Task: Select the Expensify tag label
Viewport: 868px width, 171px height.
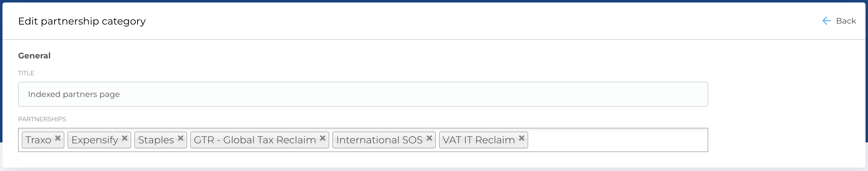Action: [x=95, y=140]
